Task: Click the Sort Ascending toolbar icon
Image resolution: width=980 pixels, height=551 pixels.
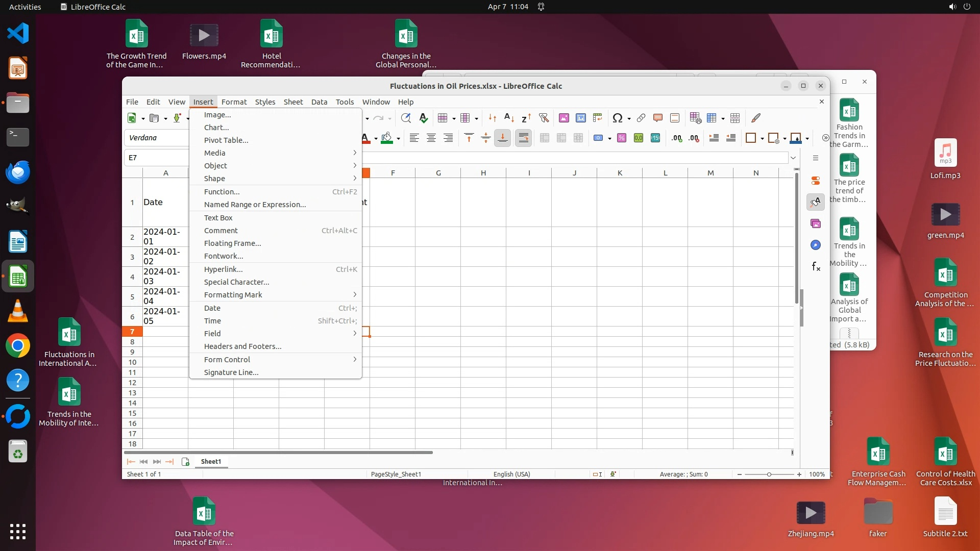Action: pos(509,118)
